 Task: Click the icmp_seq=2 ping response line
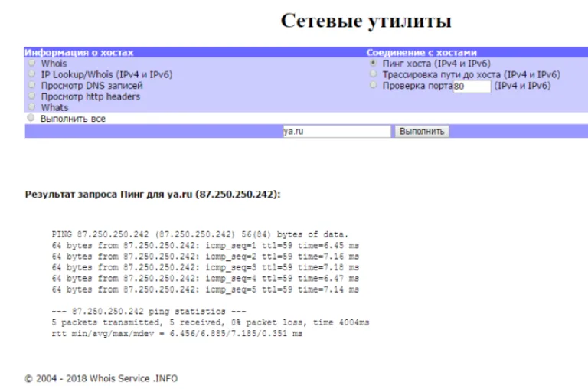click(x=205, y=257)
